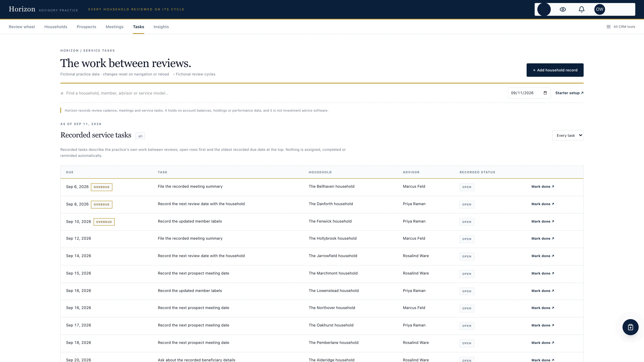Click the Household column header
This screenshot has width=644, height=362.
(x=320, y=172)
